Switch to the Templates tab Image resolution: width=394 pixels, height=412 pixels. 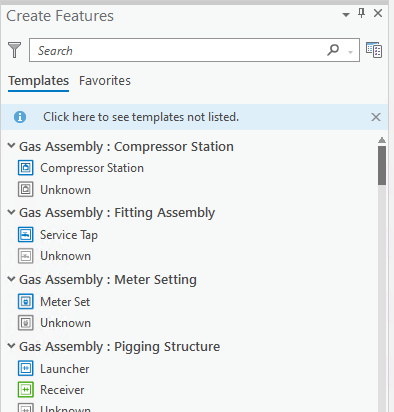(x=39, y=81)
